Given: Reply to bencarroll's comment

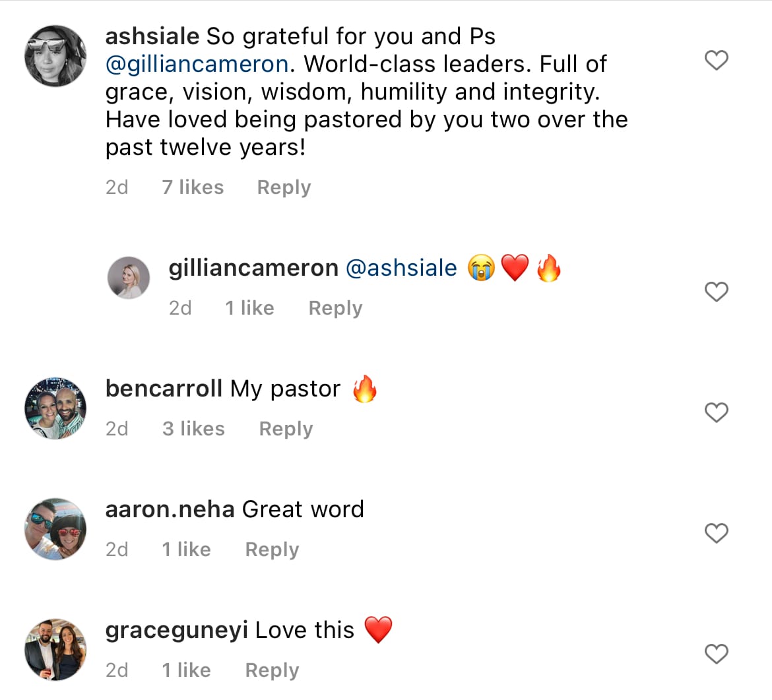Looking at the screenshot, I should click(285, 428).
